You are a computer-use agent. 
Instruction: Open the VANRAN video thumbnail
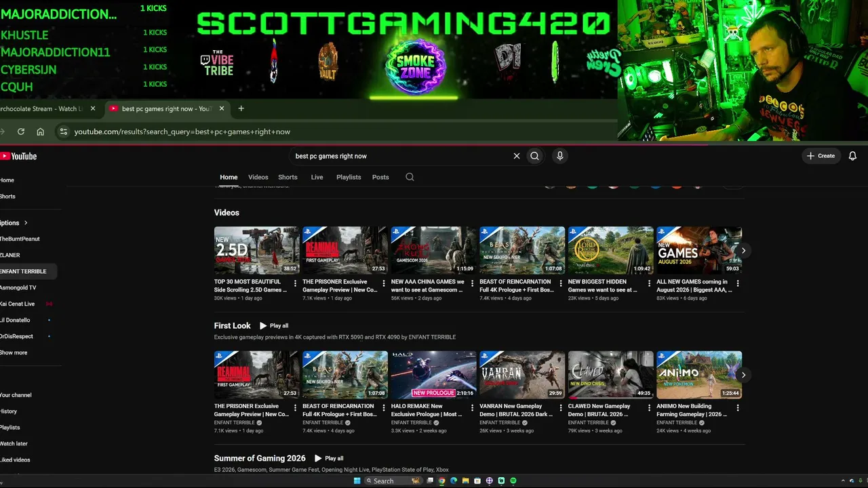click(522, 375)
